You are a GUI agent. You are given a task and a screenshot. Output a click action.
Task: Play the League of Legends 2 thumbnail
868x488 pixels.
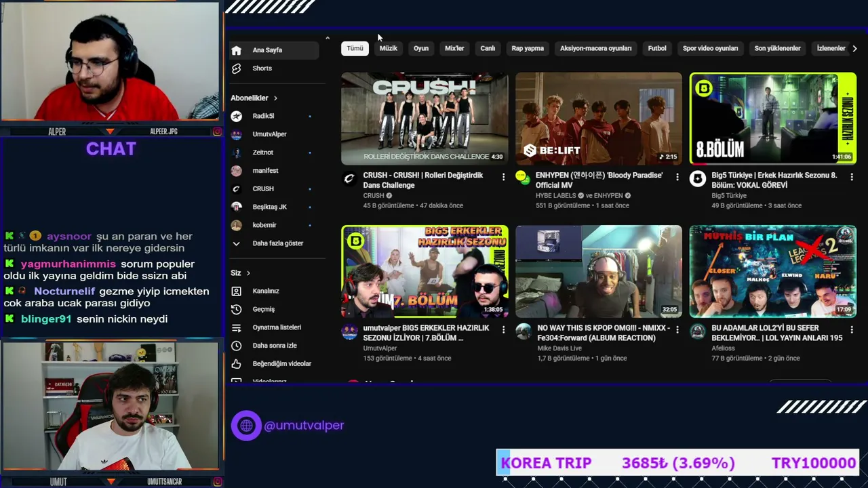[x=773, y=271]
